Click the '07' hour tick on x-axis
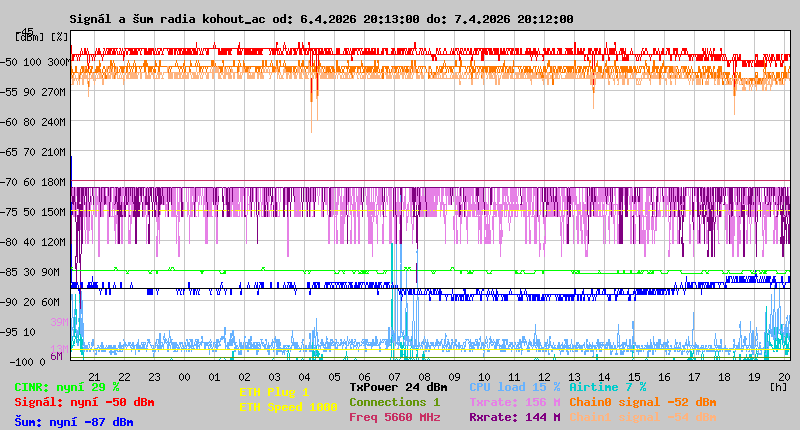The image size is (800, 430). [x=394, y=377]
